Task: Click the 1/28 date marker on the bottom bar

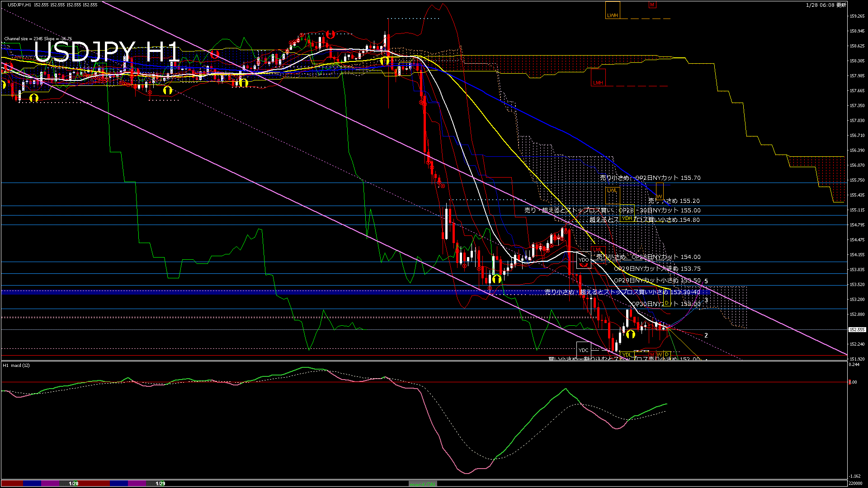Action: click(73, 483)
